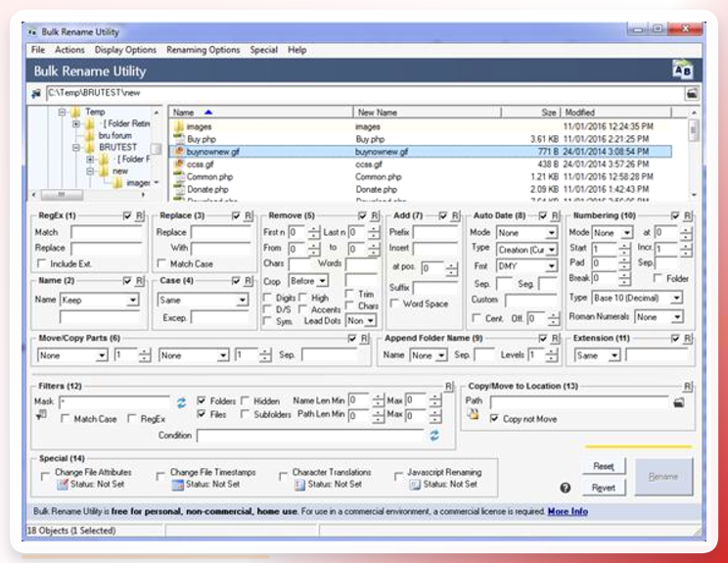Screen dimensions: 728x563
Task: Click the navigate icon left of path field
Action: (36, 93)
